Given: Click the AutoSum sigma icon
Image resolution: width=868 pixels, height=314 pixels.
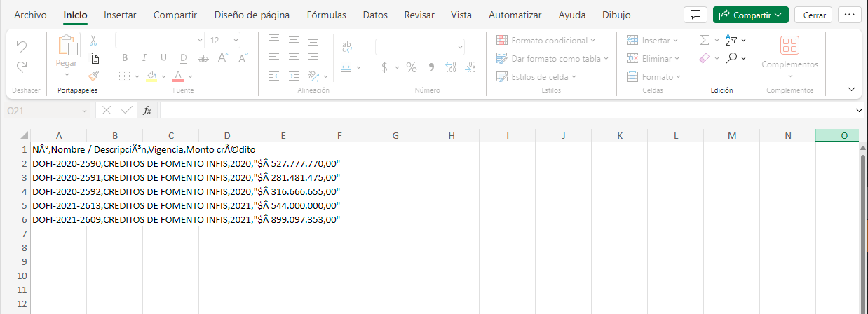Looking at the screenshot, I should (x=705, y=41).
